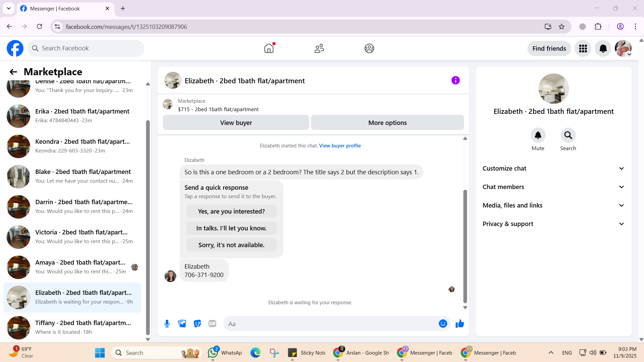Expand Media, files and links section
Viewport: 644px width, 362px height.
(x=553, y=206)
